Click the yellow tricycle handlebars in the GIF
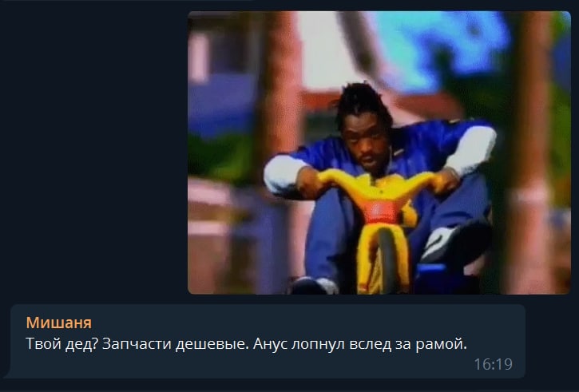The image size is (579, 392). pos(379,182)
